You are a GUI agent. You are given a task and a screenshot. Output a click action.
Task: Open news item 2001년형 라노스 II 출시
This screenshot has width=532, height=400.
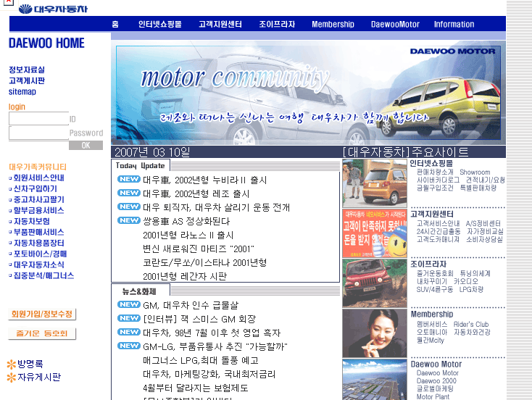pyautogui.click(x=188, y=235)
